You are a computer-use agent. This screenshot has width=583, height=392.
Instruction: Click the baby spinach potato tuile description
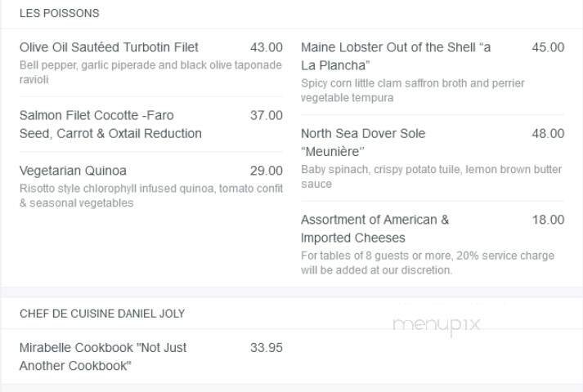pyautogui.click(x=431, y=176)
